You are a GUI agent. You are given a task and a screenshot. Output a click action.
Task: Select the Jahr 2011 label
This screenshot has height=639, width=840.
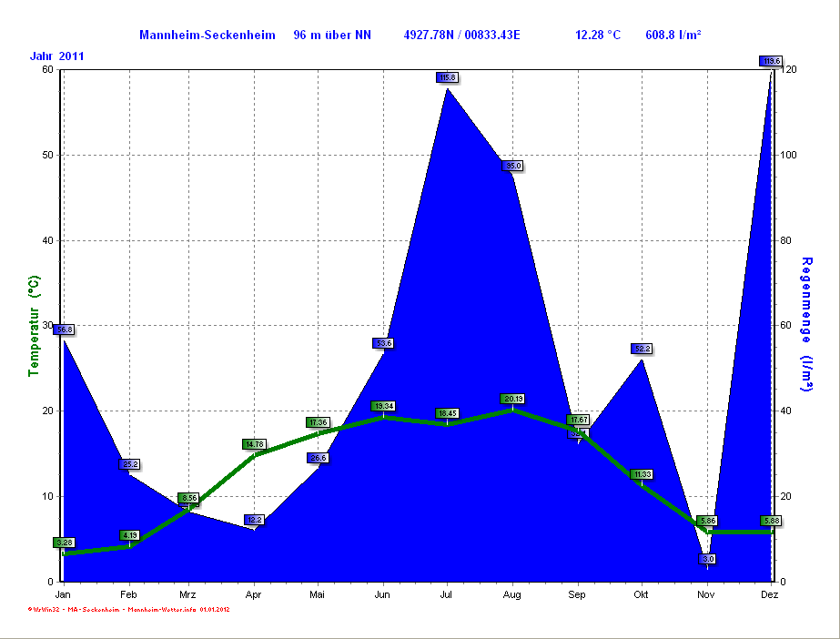coord(57,56)
